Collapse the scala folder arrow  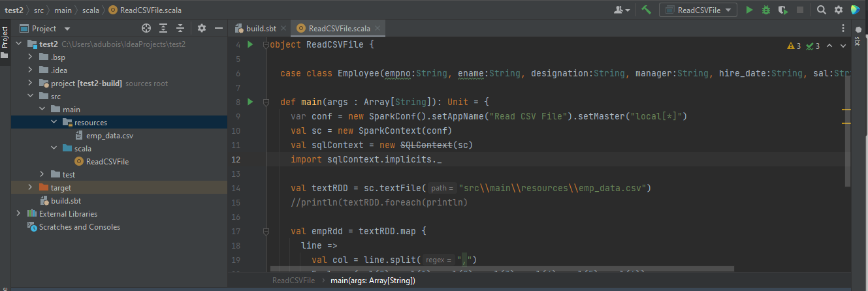[54, 148]
